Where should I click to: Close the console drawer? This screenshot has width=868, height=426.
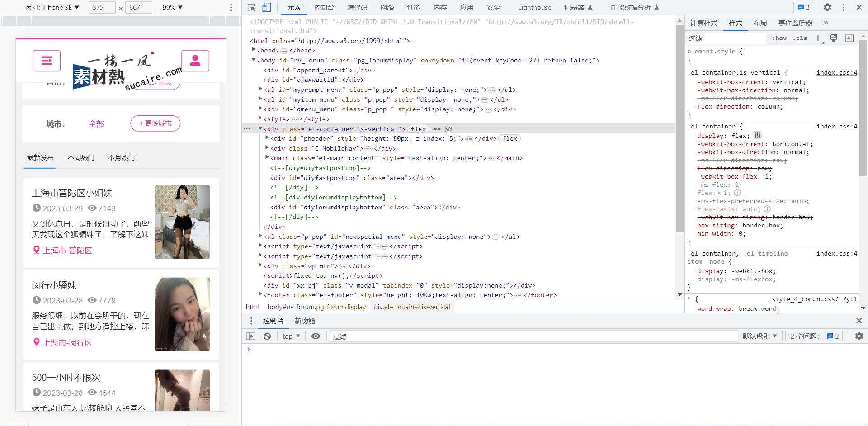click(859, 321)
